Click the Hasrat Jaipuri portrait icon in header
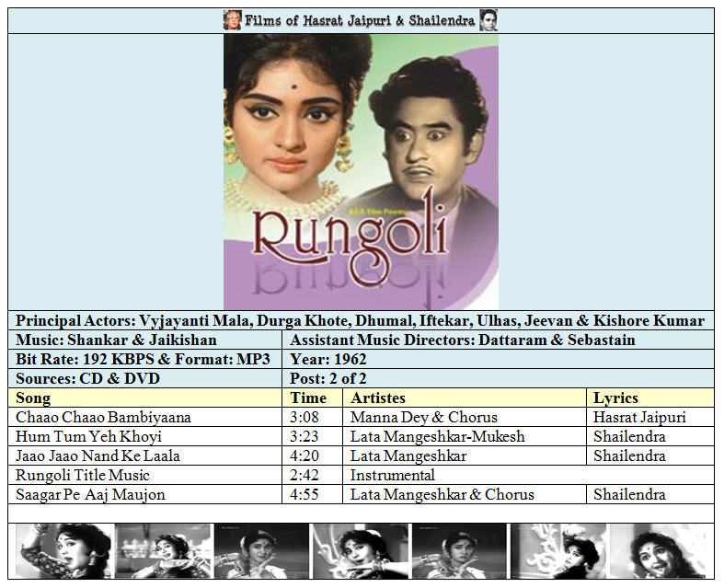 232,20
